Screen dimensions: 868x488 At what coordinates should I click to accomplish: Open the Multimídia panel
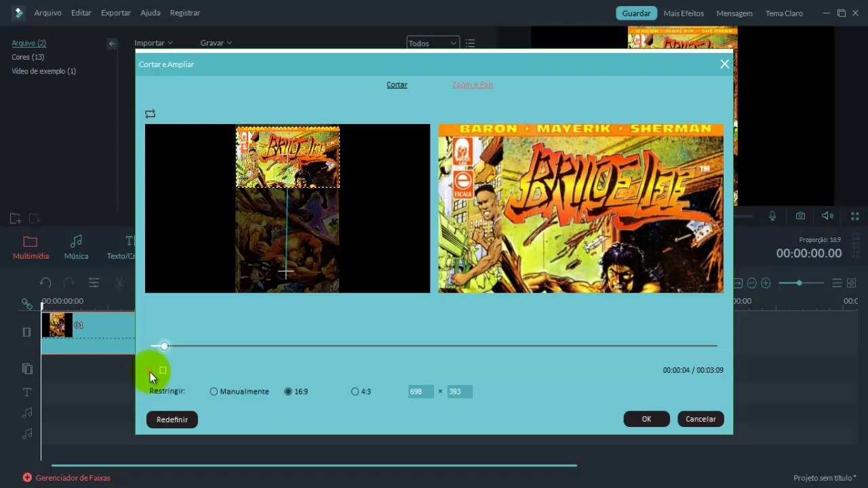(x=31, y=247)
